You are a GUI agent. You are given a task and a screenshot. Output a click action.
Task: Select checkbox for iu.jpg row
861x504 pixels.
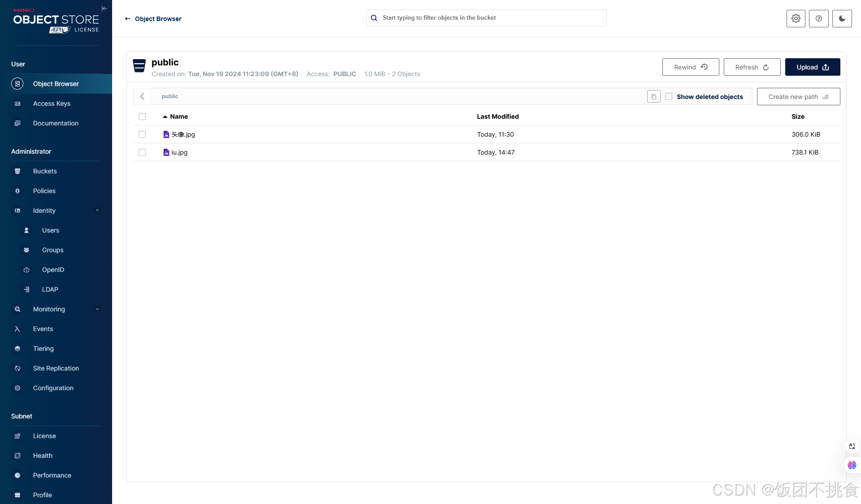click(x=142, y=152)
